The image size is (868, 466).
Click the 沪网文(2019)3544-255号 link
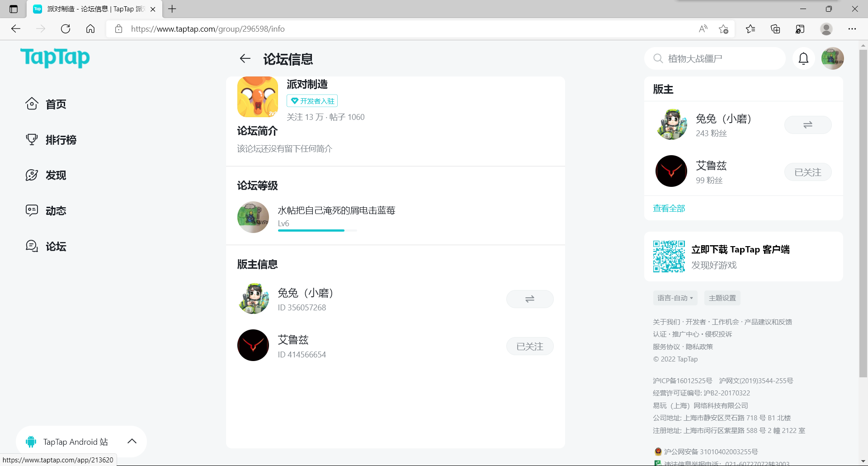(756, 380)
